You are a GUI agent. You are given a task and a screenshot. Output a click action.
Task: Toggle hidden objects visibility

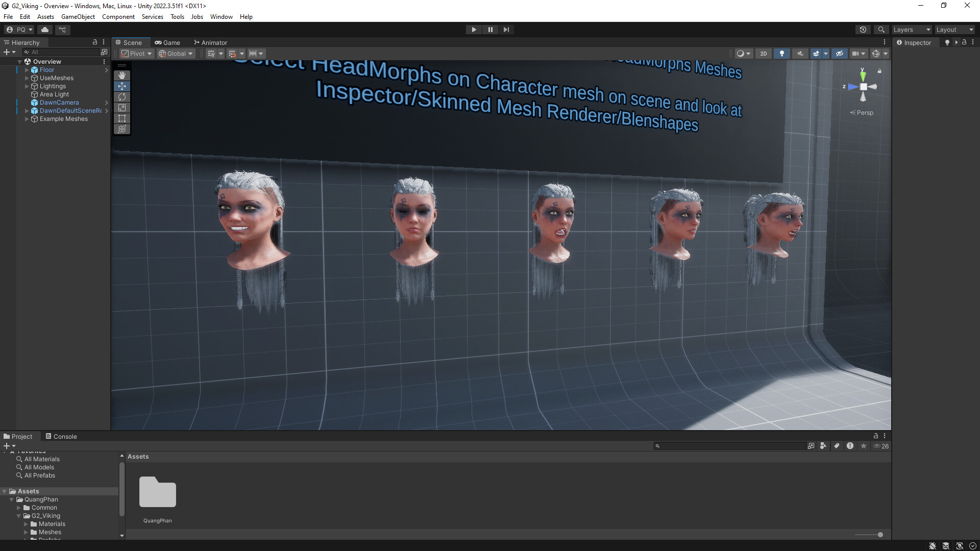[x=840, y=54]
